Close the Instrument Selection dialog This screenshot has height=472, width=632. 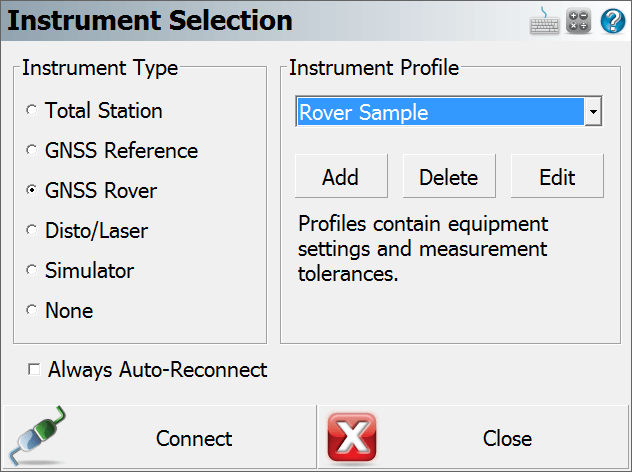474,437
